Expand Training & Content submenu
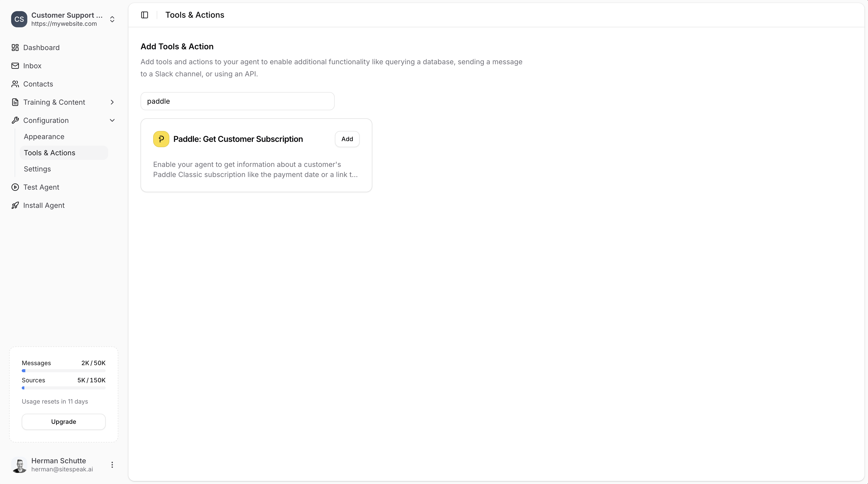This screenshot has height=484, width=868. 112,102
